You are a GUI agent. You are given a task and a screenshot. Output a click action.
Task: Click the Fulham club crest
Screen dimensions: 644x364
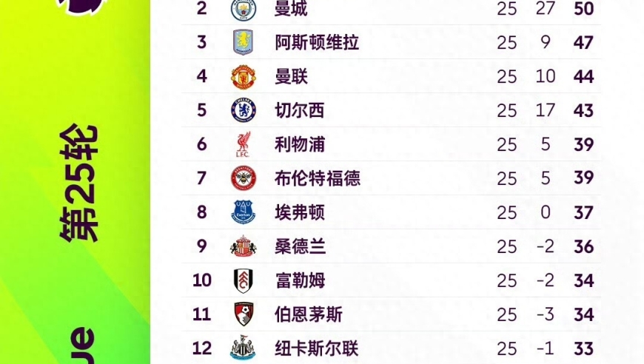[x=243, y=280]
